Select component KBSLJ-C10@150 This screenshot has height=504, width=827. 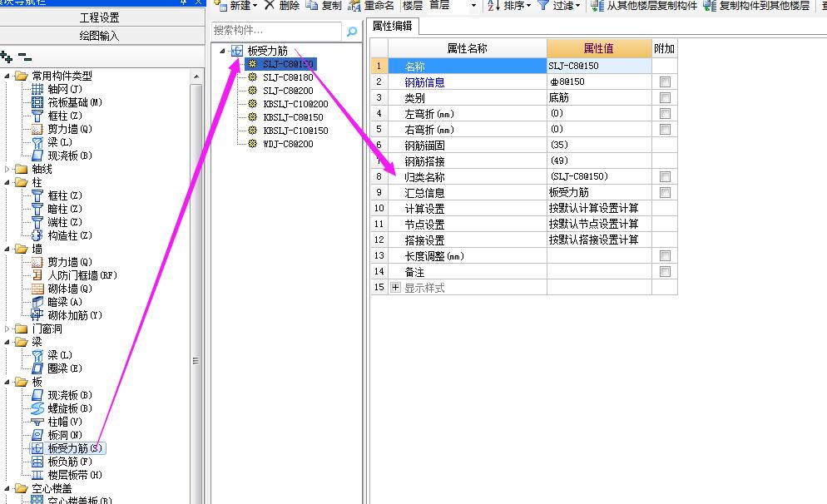coord(295,131)
